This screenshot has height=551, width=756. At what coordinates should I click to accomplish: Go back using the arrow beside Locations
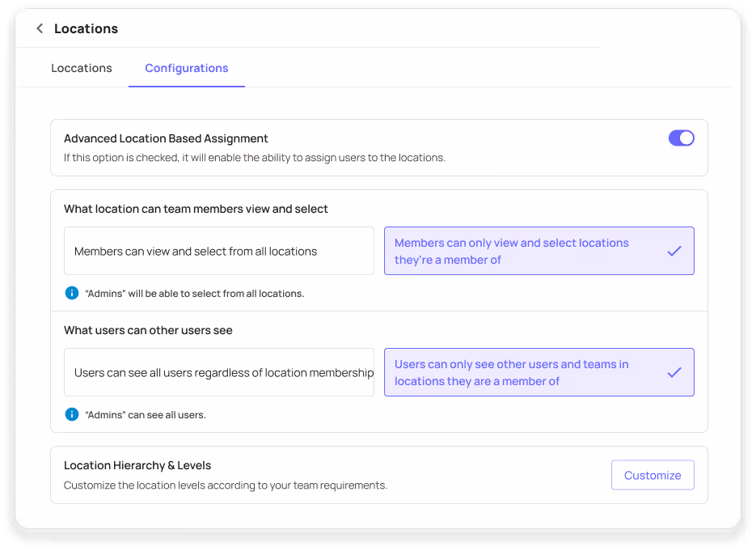[x=40, y=28]
